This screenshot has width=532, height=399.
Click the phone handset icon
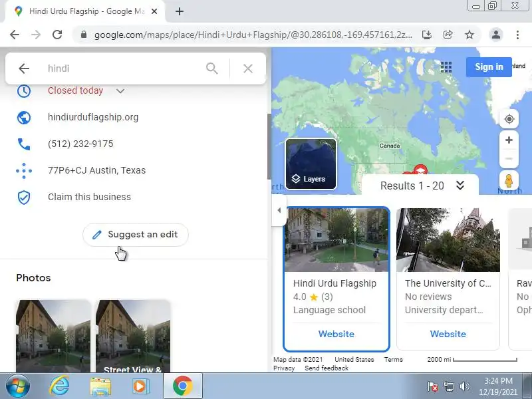coord(24,144)
